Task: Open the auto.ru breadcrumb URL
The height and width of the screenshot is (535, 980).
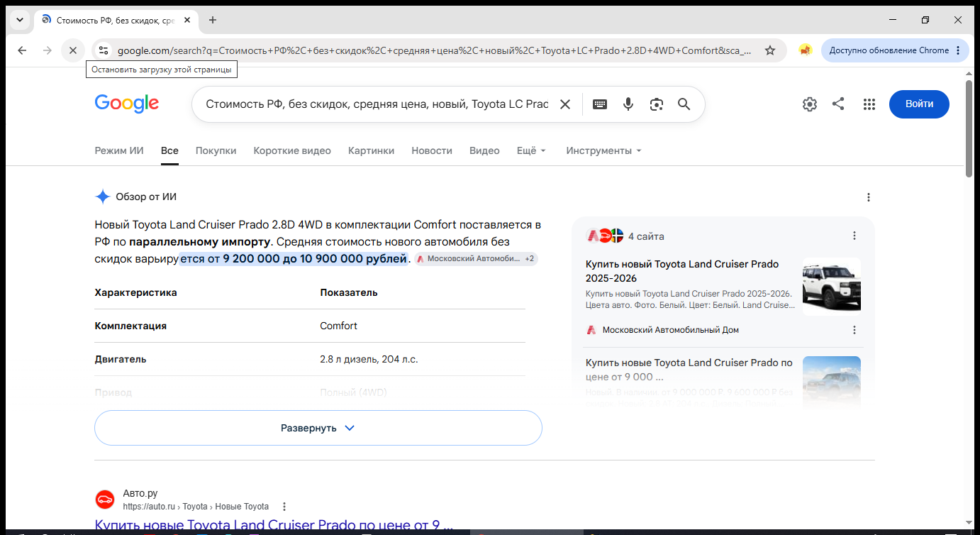Action: 196,507
